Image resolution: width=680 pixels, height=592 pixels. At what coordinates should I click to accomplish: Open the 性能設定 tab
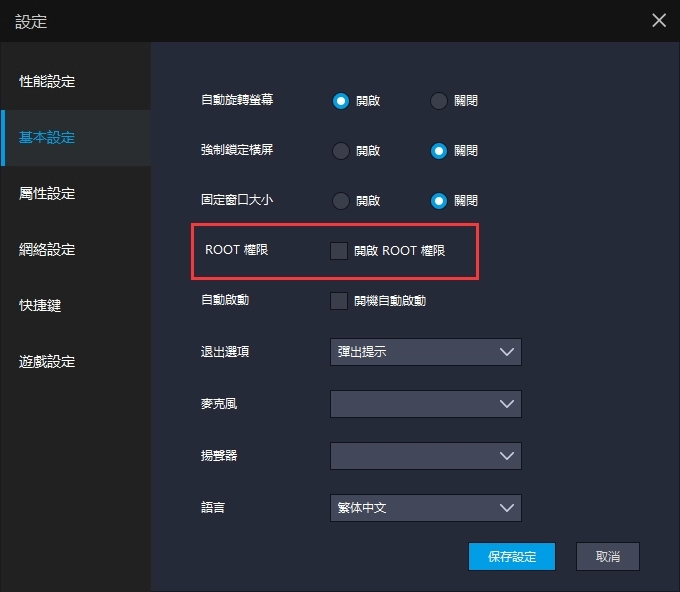[47, 81]
